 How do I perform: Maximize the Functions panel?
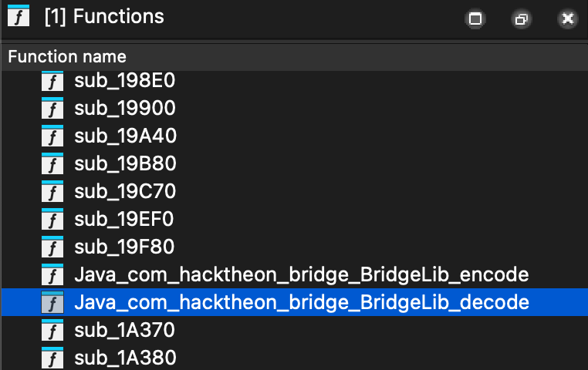[x=475, y=18]
